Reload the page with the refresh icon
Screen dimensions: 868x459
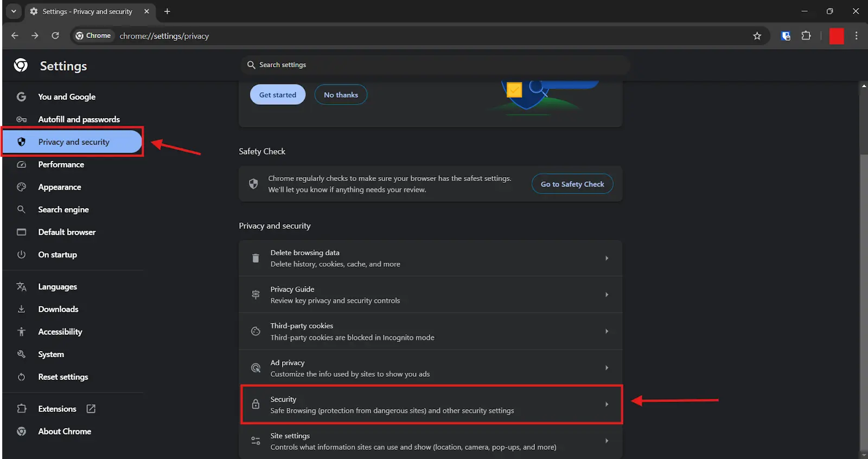(x=55, y=36)
